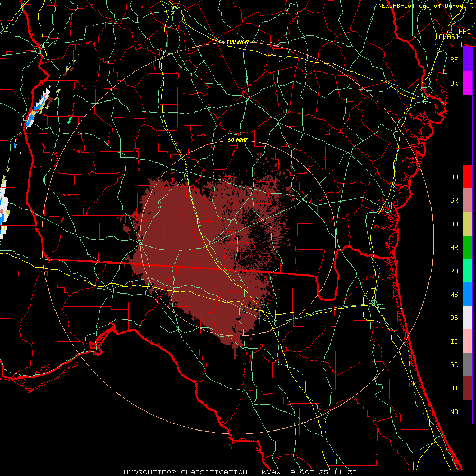
Task: Select the GR salmon legend swatch
Action: 467,200
